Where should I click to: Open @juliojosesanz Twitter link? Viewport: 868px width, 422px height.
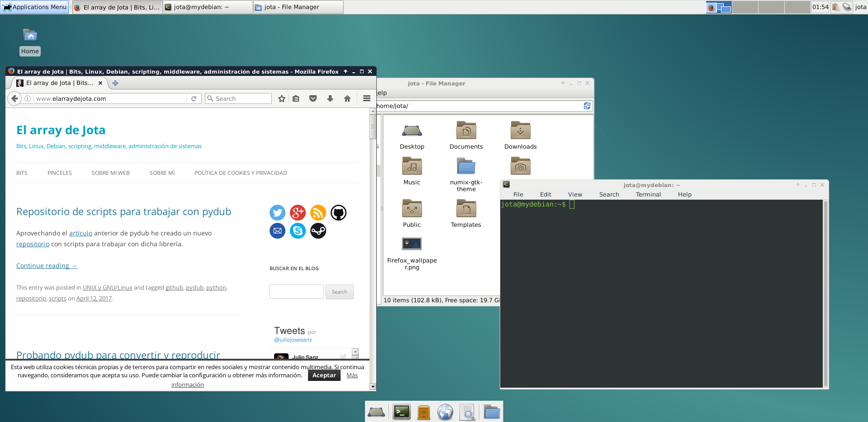point(293,340)
